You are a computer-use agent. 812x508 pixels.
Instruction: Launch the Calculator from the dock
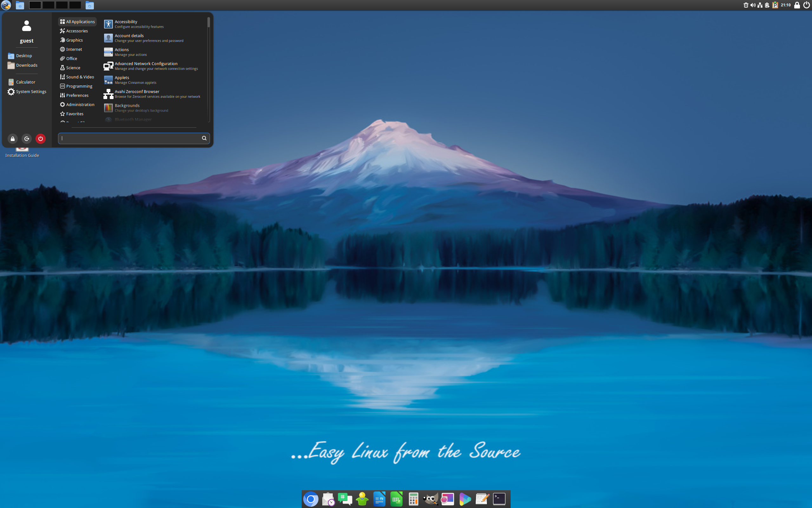413,499
